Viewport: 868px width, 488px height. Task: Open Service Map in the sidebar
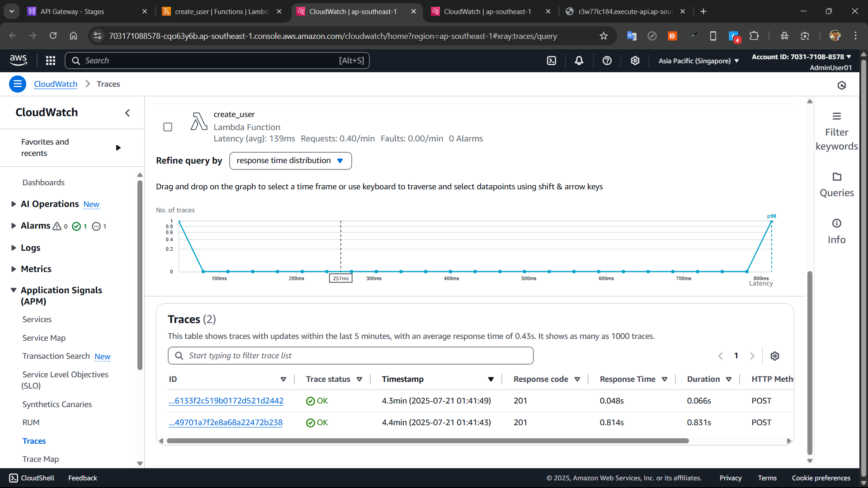pos(44,338)
